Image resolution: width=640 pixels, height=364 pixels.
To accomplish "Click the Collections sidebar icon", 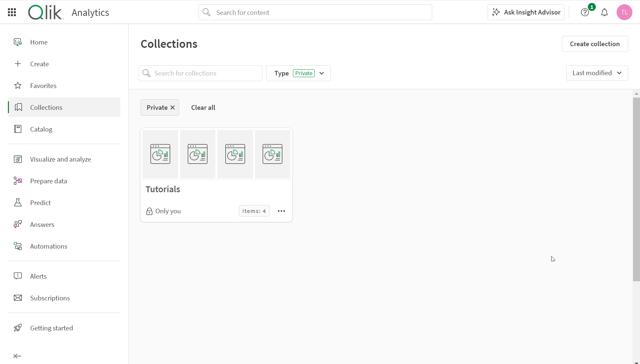I will (x=17, y=107).
